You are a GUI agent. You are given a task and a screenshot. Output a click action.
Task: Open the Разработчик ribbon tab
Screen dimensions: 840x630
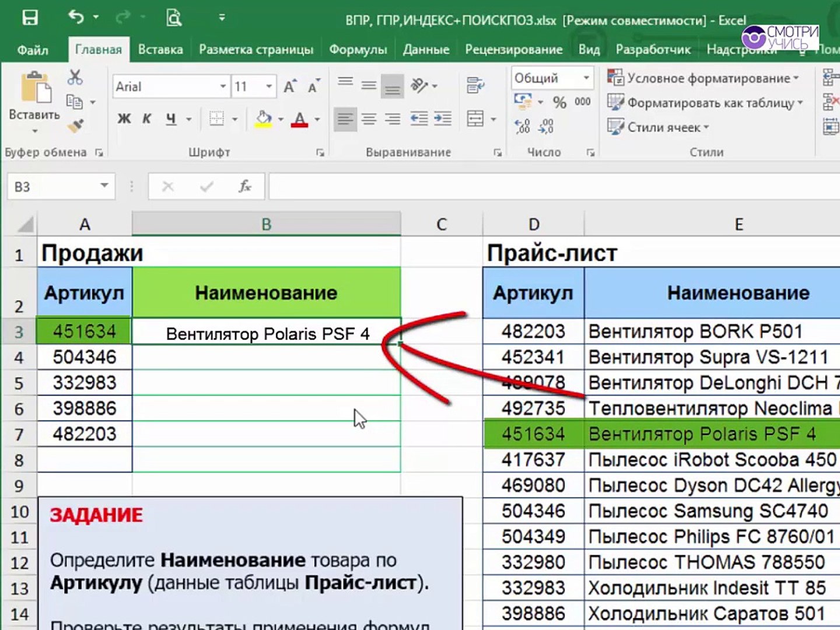point(653,50)
